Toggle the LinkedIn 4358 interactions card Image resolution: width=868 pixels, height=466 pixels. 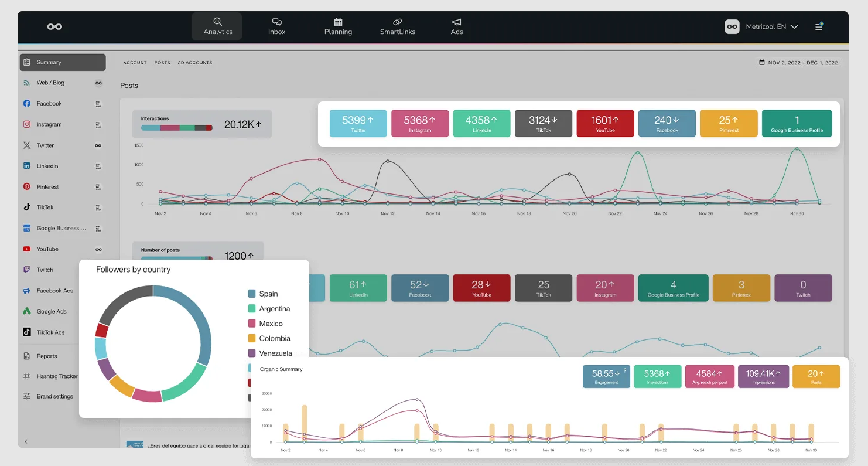481,123
